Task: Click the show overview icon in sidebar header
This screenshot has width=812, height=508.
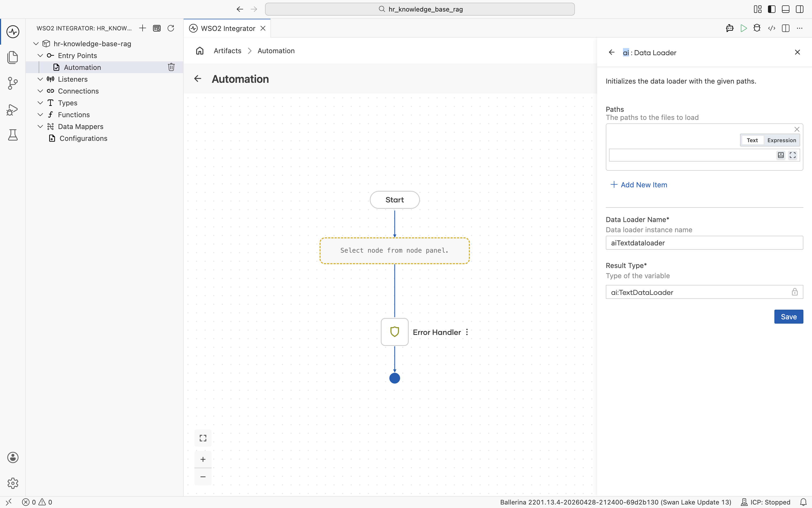Action: coord(157,28)
